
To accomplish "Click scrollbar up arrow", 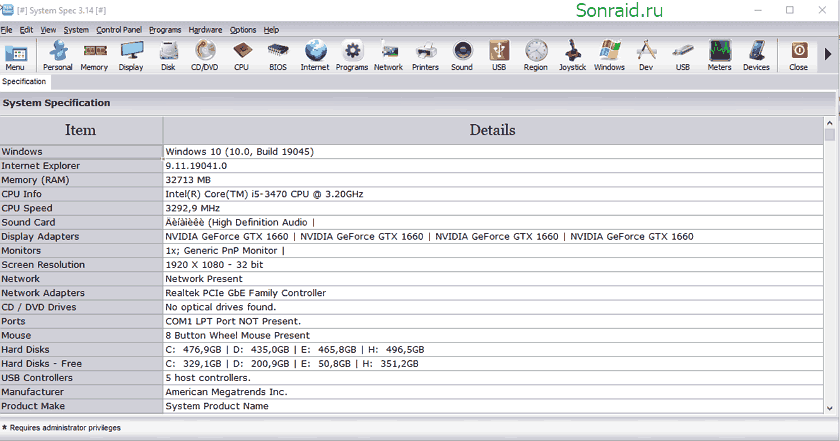I will coord(830,123).
